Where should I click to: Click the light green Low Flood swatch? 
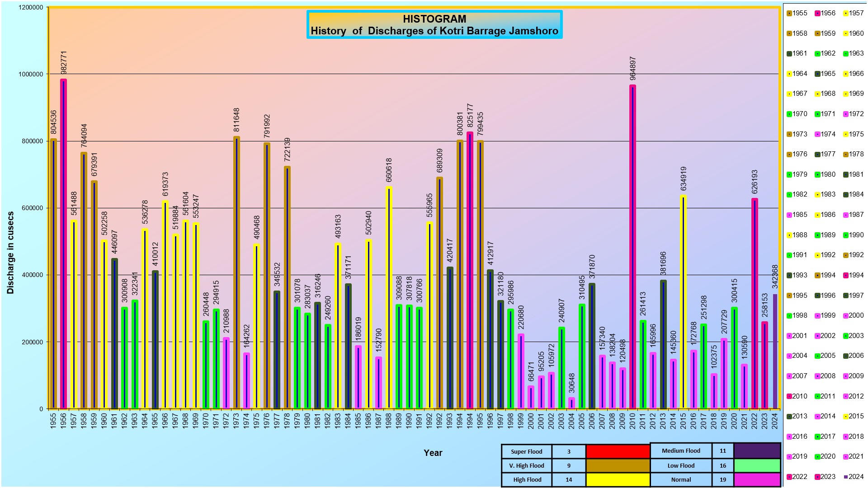click(x=757, y=465)
